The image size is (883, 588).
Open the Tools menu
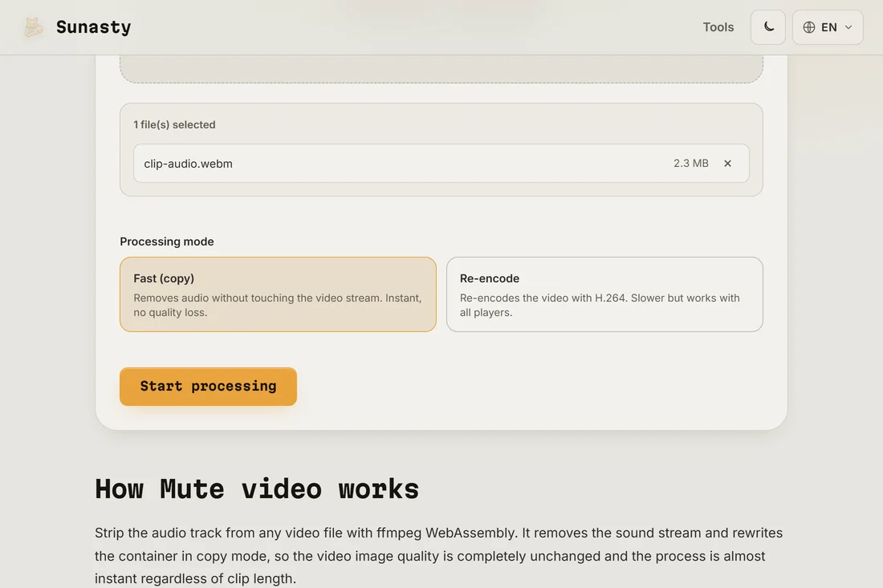pyautogui.click(x=718, y=27)
